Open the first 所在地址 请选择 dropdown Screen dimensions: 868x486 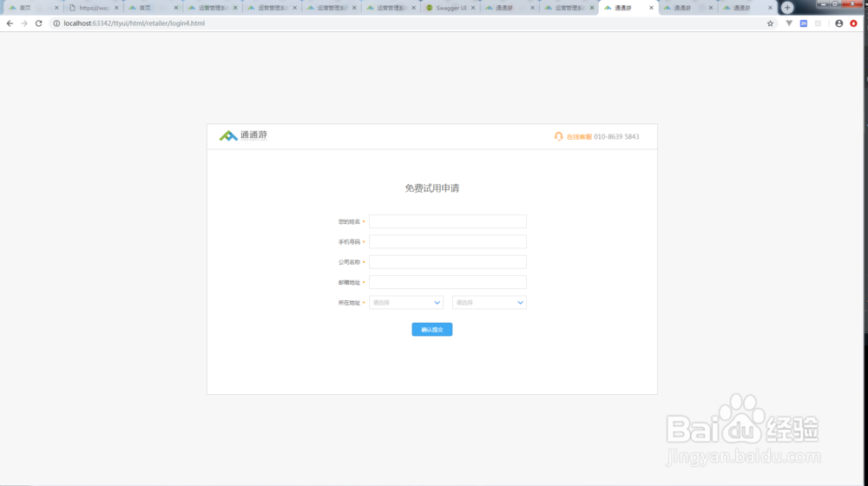point(405,303)
